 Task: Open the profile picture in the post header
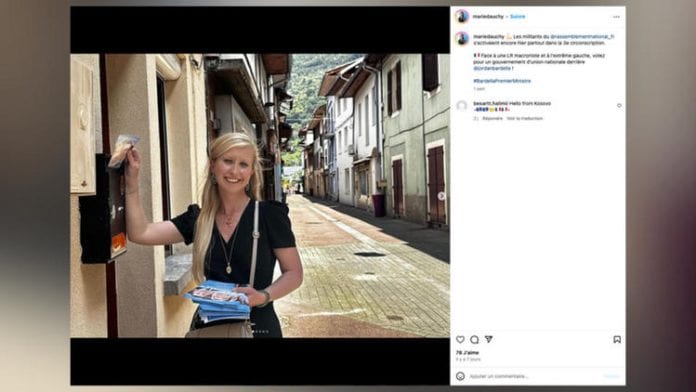coord(462,16)
